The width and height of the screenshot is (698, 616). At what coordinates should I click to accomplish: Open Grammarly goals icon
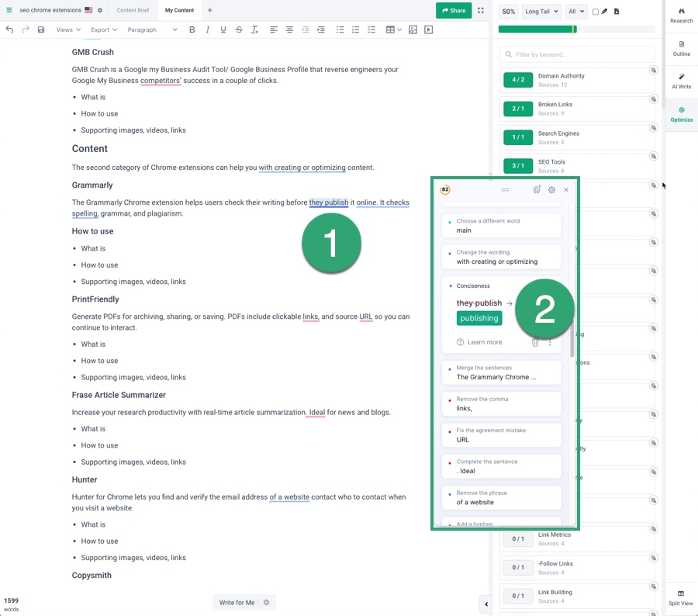tap(537, 189)
